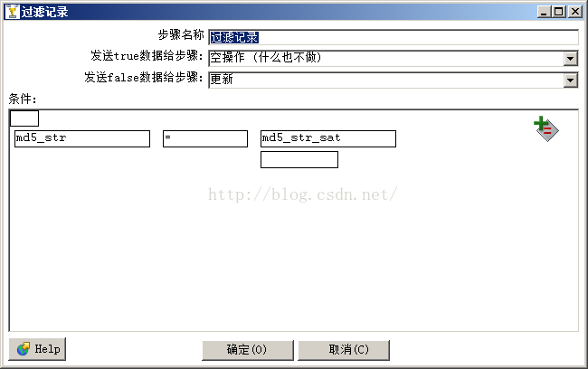Select the md5_str left field box

click(x=82, y=138)
